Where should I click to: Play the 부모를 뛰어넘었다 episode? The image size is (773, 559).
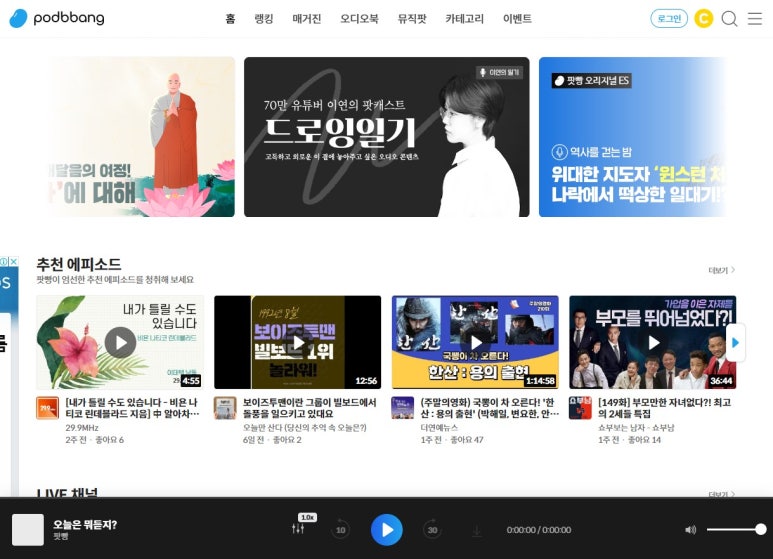653,342
